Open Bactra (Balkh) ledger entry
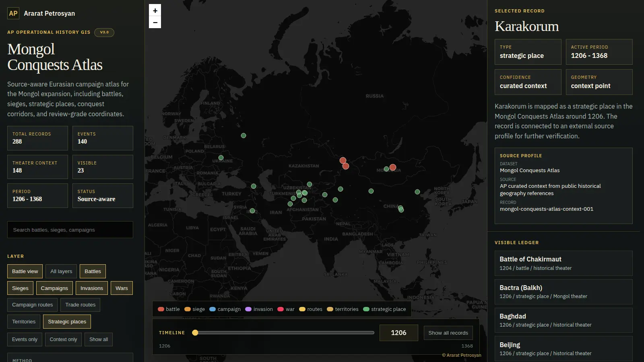The image size is (644, 362). [x=563, y=292]
